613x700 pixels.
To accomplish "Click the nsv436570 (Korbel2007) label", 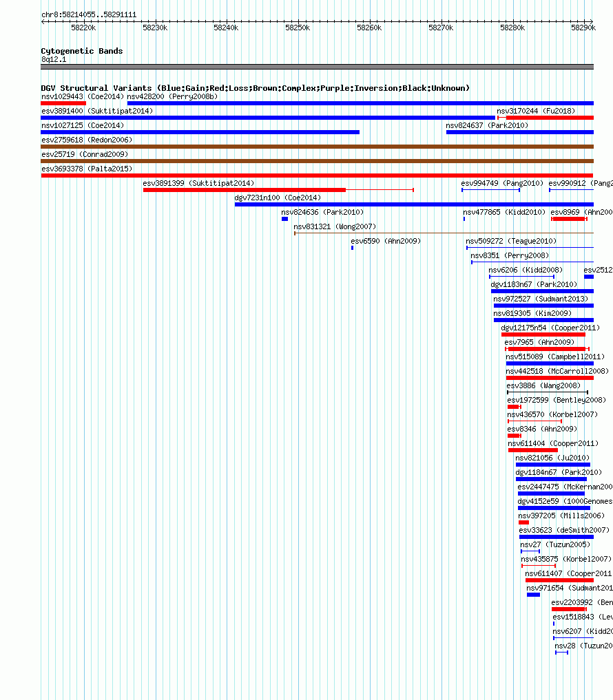I will tap(552, 414).
